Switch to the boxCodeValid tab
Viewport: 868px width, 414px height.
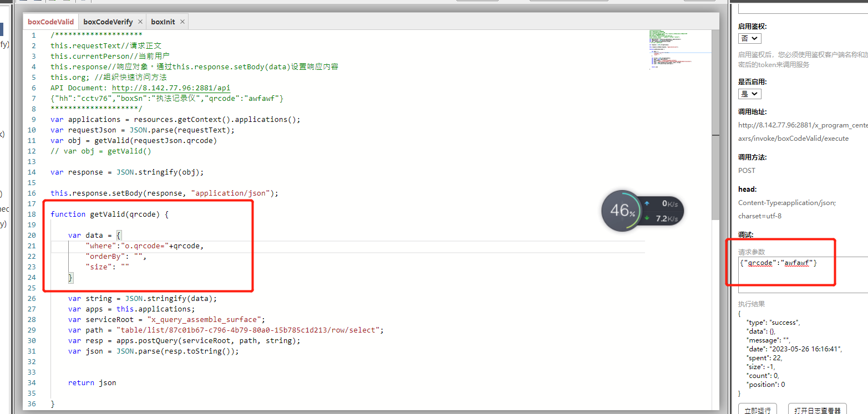[x=50, y=22]
